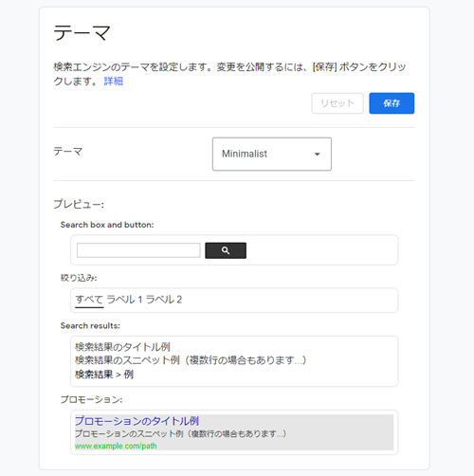Click the promotion snippet text

(x=180, y=433)
